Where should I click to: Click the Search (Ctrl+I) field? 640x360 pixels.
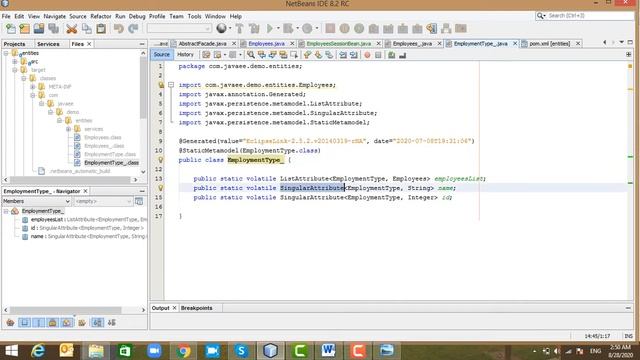(x=584, y=16)
